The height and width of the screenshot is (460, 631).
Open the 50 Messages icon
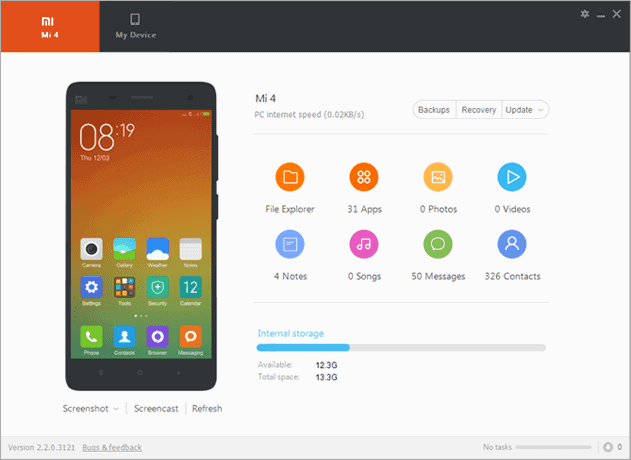point(438,244)
